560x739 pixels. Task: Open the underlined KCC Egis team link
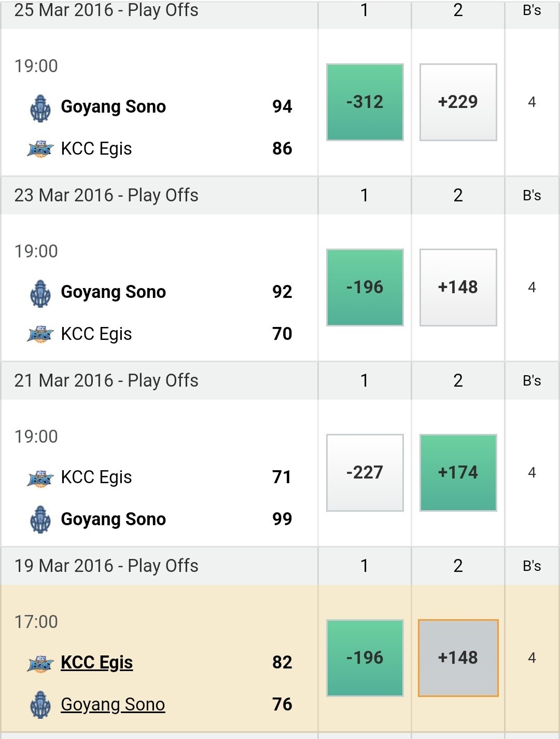tap(97, 663)
